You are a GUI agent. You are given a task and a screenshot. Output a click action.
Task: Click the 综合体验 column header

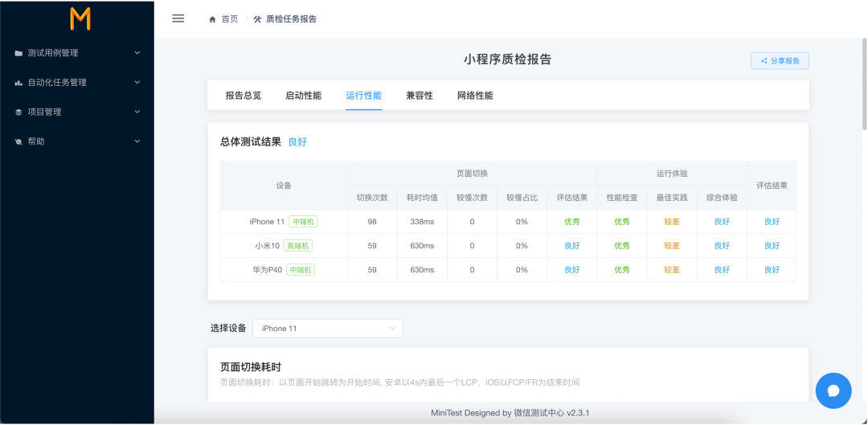click(x=722, y=198)
